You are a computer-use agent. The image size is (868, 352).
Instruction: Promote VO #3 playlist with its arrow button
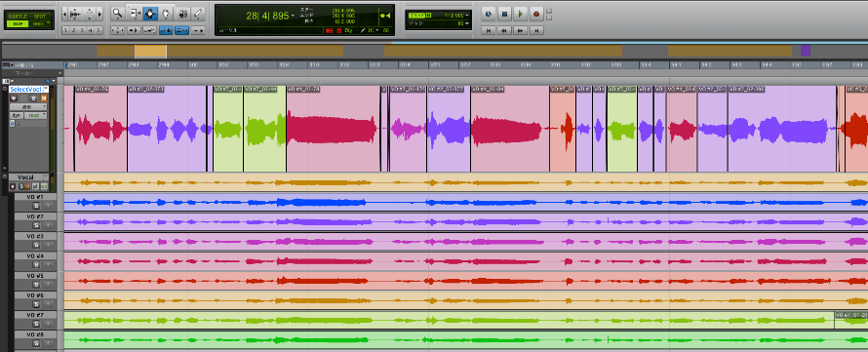[x=48, y=245]
